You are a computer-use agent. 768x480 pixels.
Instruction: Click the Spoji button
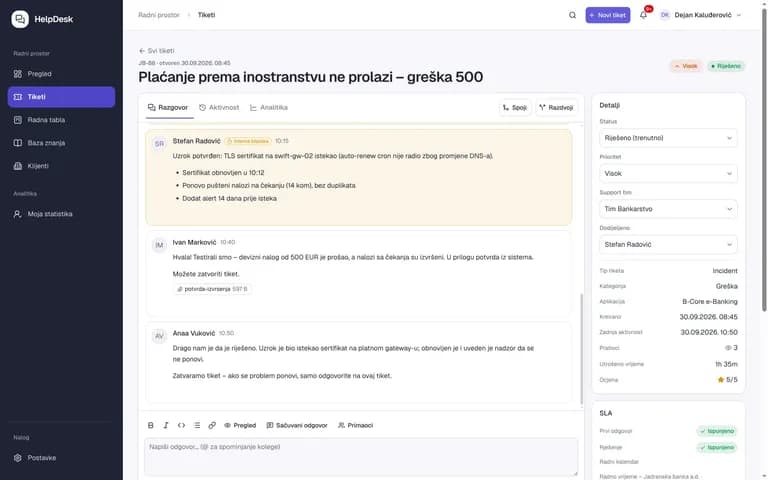tap(515, 107)
